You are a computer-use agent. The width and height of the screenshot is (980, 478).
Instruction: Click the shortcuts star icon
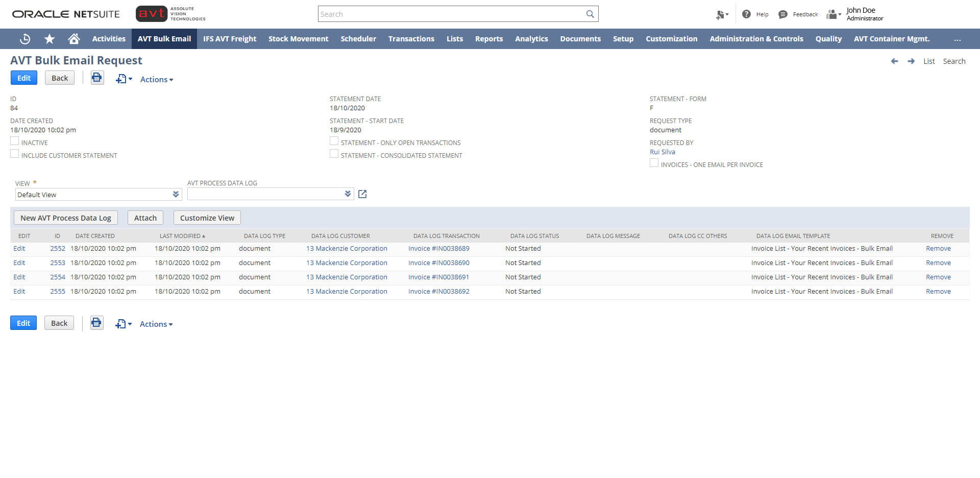tap(49, 38)
